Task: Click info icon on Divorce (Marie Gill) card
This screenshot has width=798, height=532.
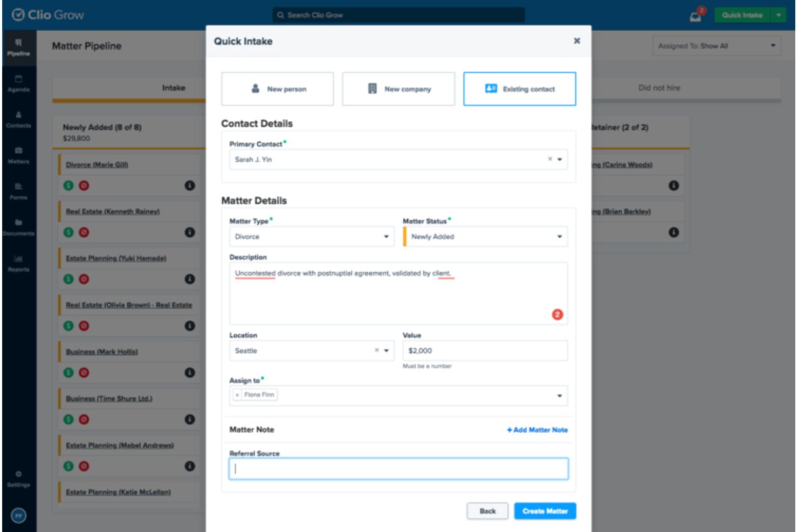Action: tap(190, 185)
